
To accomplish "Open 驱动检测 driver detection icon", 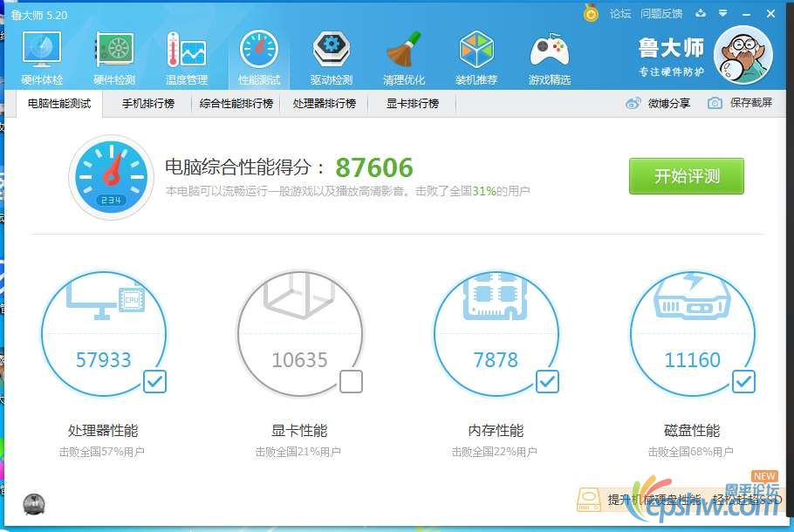I will [332, 49].
